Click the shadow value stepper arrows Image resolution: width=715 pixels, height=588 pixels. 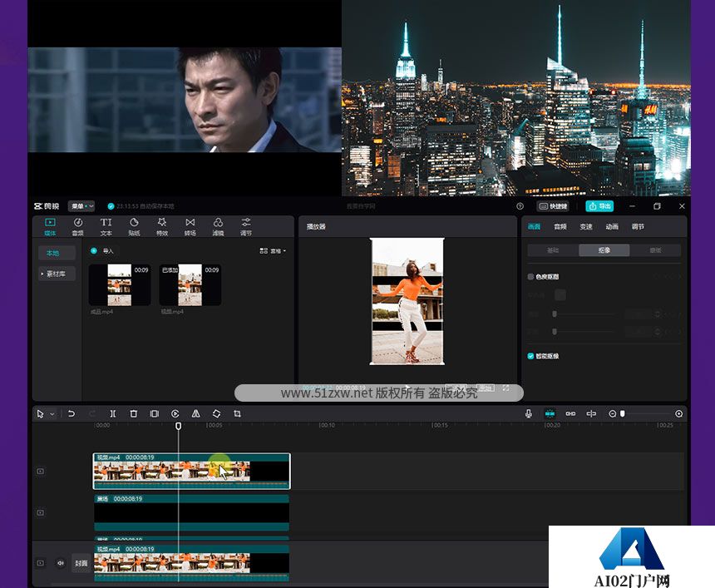click(x=658, y=332)
